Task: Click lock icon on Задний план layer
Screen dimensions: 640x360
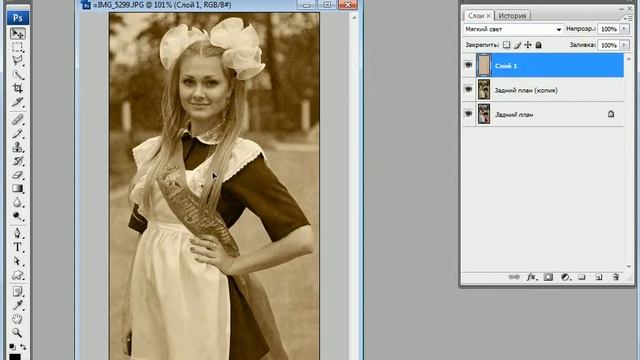Action: 611,114
